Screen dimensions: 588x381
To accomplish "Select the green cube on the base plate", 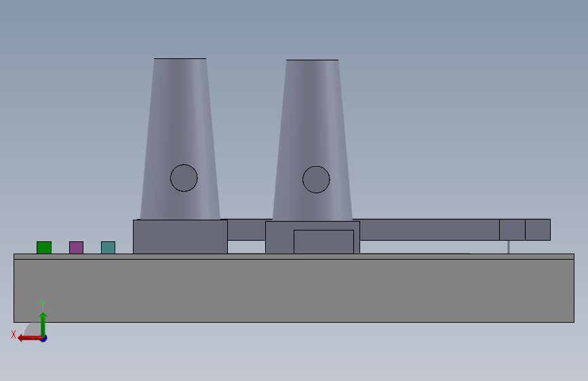I will (x=44, y=247).
